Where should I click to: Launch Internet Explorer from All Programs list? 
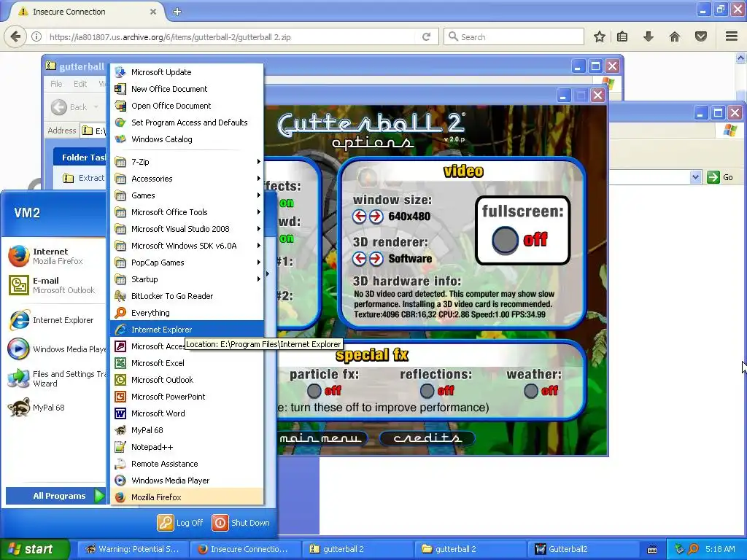point(187,330)
